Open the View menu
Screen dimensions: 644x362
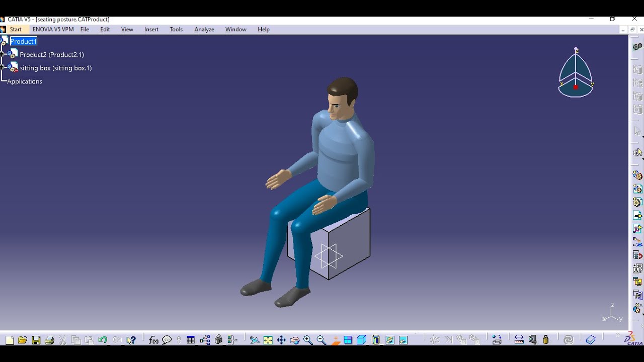[127, 30]
